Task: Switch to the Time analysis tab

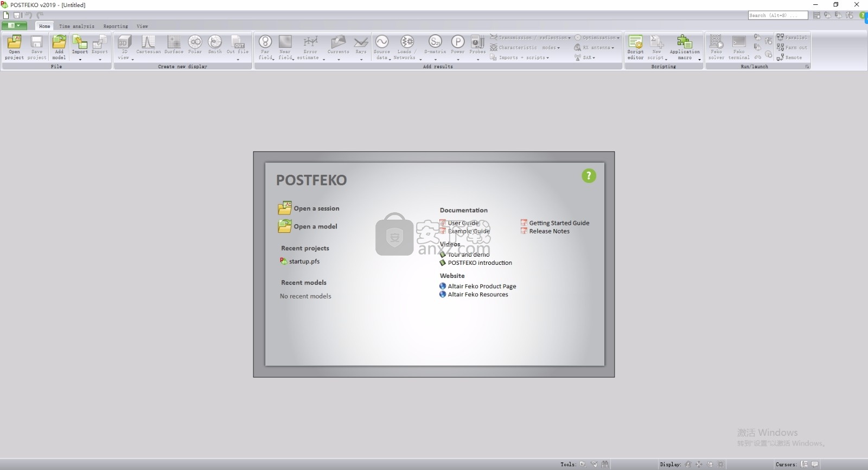Action: point(76,26)
